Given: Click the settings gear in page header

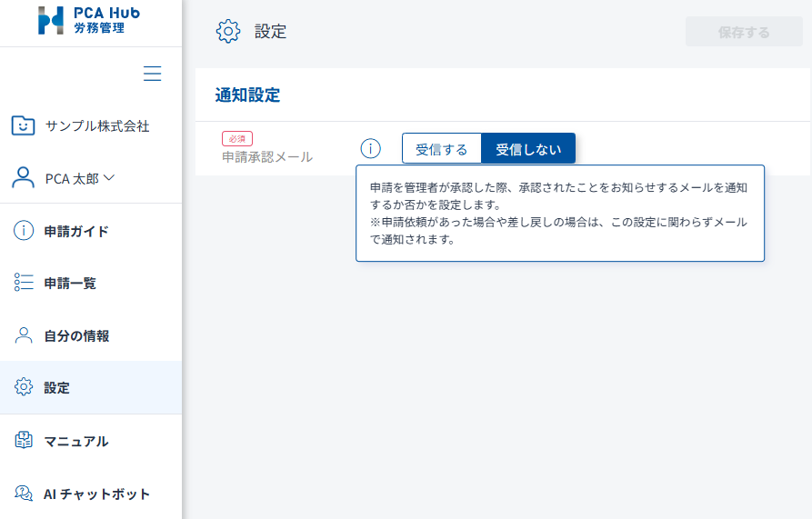Looking at the screenshot, I should pos(227,31).
